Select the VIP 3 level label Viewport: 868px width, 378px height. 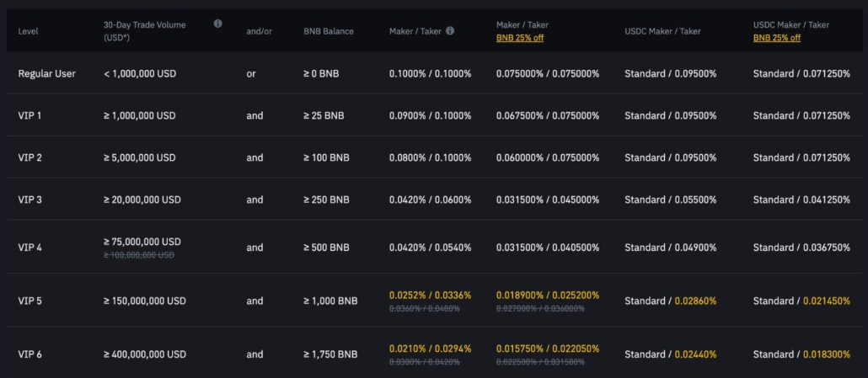pyautogui.click(x=29, y=200)
